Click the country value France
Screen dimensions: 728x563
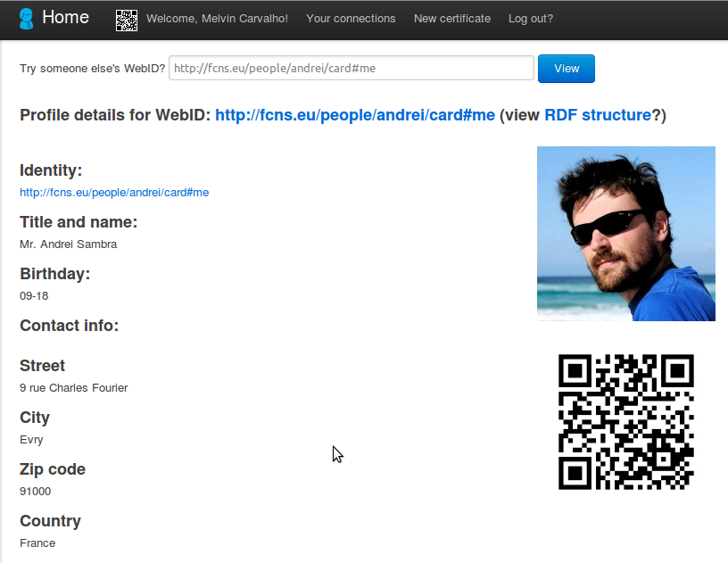tap(37, 543)
